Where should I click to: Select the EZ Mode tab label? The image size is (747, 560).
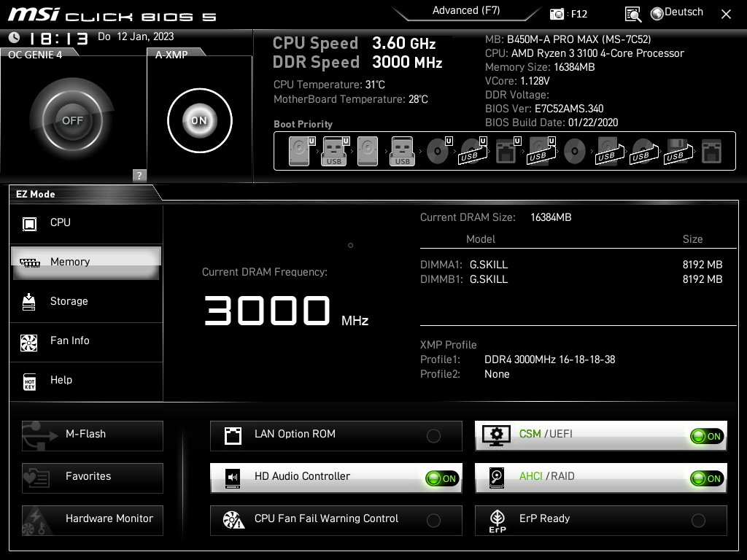point(36,194)
